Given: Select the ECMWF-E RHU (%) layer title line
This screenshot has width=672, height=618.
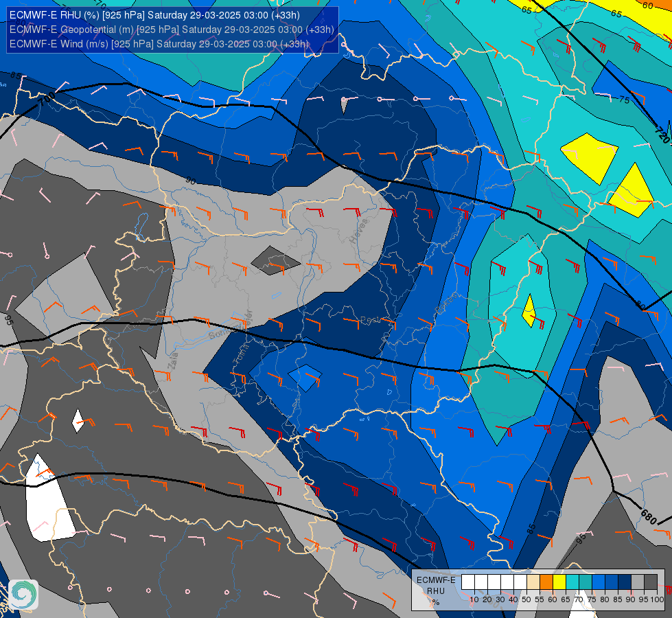Looking at the screenshot, I should pos(154,15).
